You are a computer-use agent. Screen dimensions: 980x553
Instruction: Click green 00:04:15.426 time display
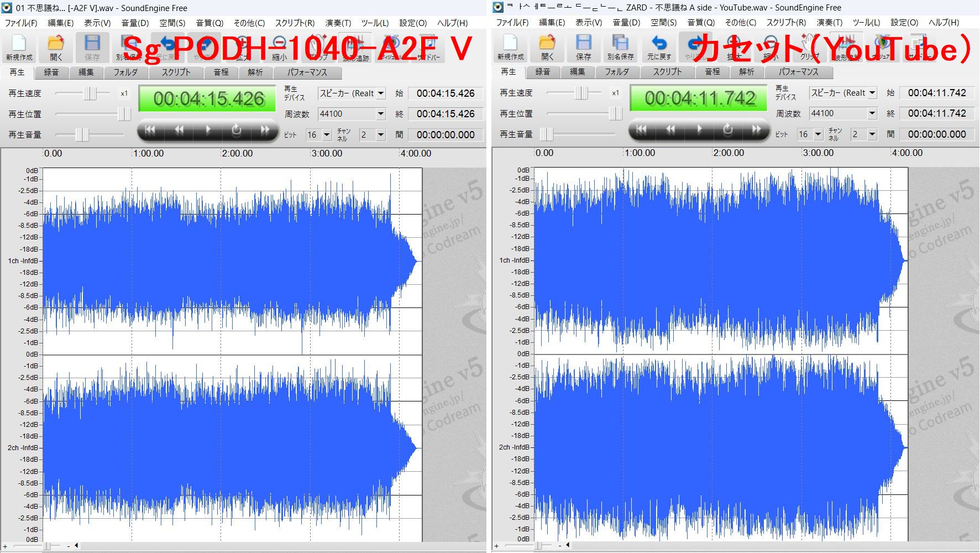coord(207,99)
